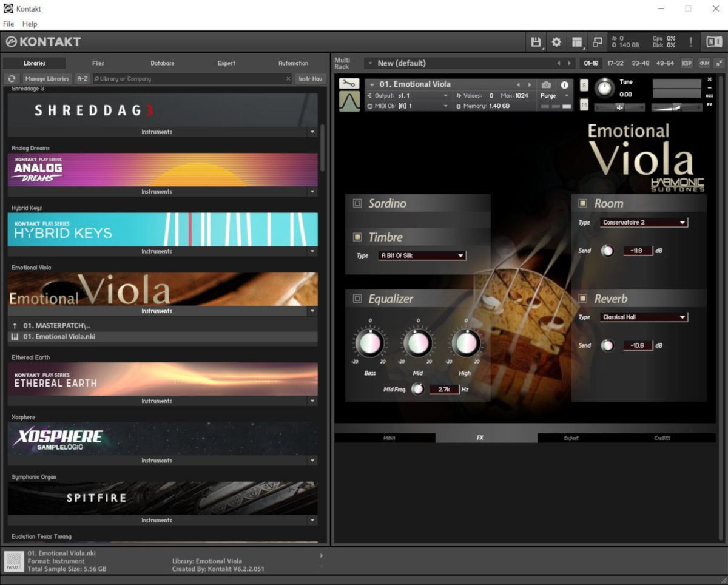
Task: Click the Emotional Viola instrument curve icon
Action: (x=349, y=101)
